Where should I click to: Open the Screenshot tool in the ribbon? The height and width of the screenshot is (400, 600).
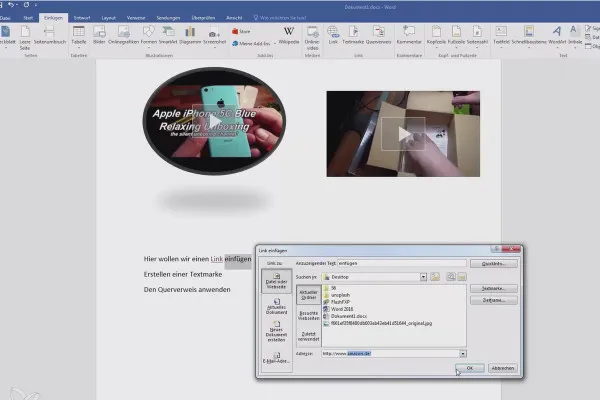point(214,36)
